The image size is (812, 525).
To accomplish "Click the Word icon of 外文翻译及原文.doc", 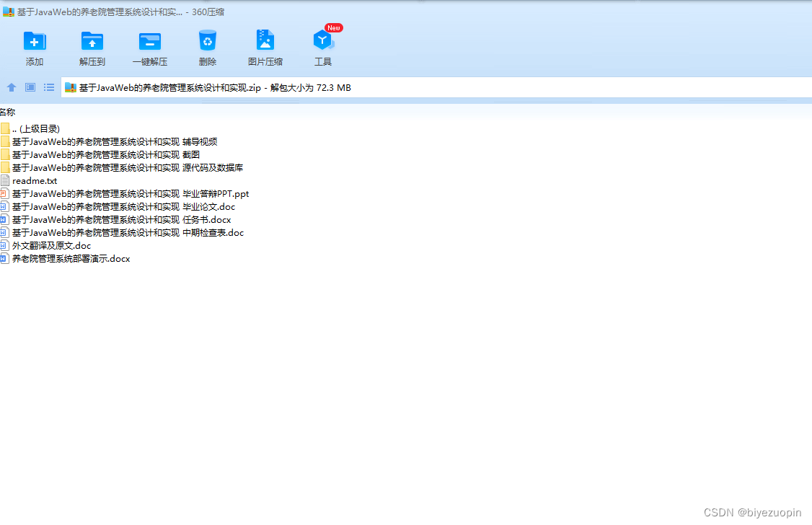I will click(x=4, y=245).
